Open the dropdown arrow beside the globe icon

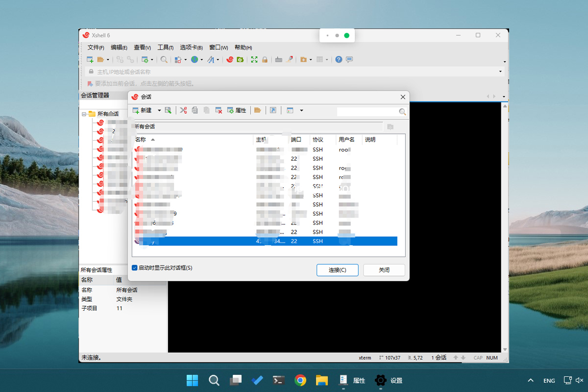(202, 60)
